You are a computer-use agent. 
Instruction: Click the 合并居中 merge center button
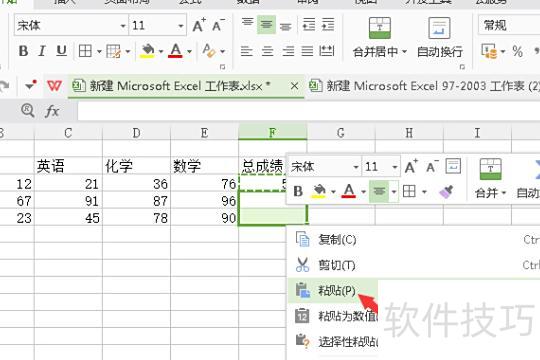380,37
